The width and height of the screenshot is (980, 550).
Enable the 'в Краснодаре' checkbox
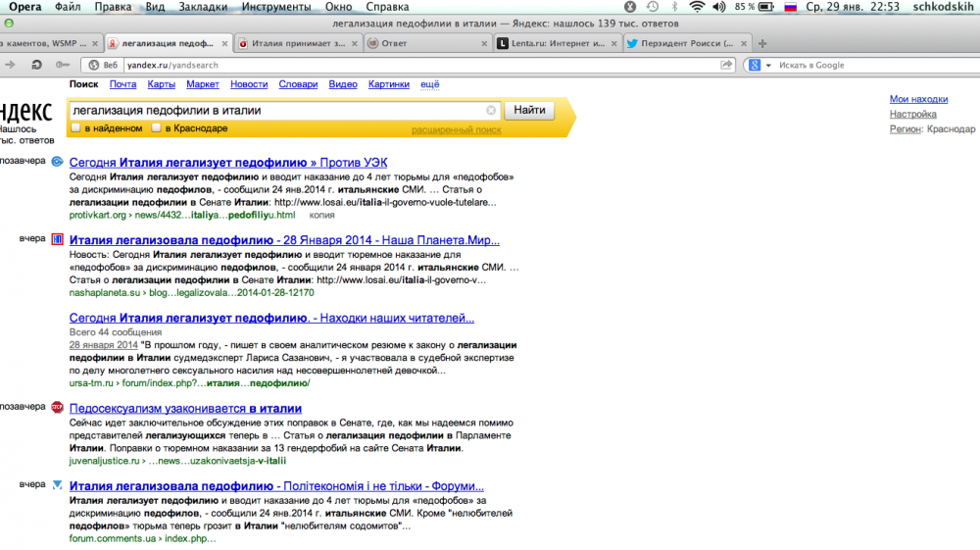point(155,128)
